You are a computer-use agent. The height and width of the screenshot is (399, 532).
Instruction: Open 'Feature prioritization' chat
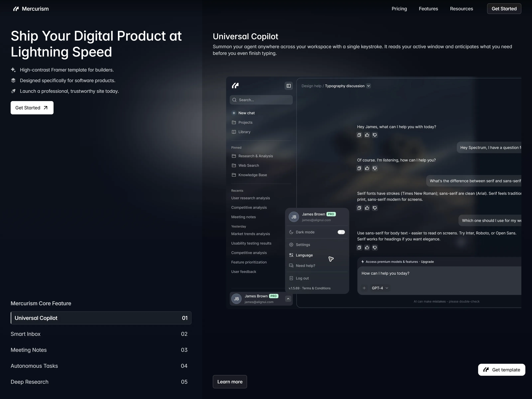pyautogui.click(x=249, y=262)
